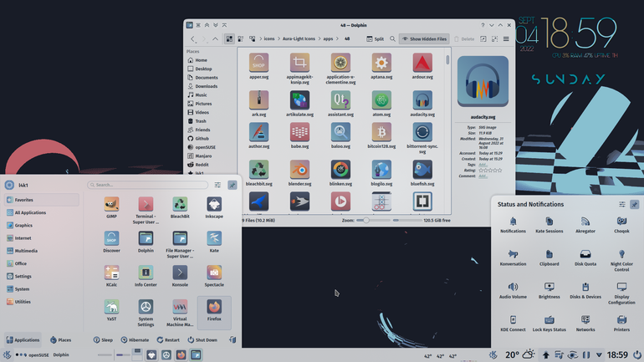Open the Firefox launcher in Favorites
Image resolution: width=644 pixels, height=362 pixels.
[214, 311]
